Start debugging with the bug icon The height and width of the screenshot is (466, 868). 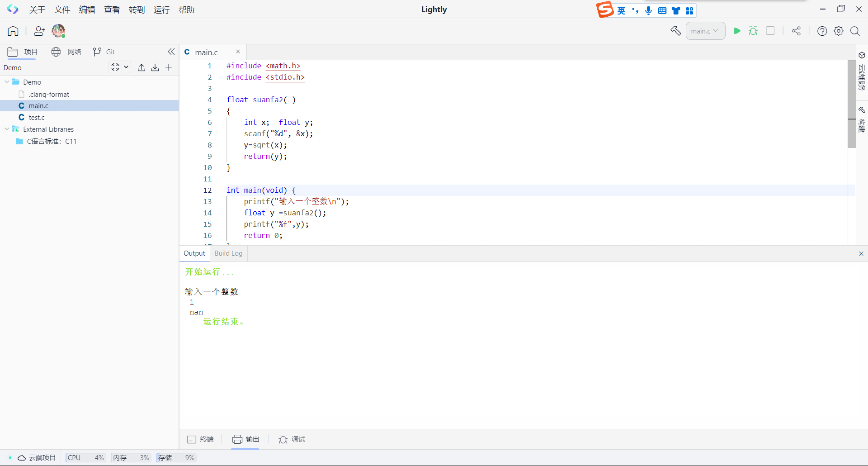pyautogui.click(x=753, y=31)
